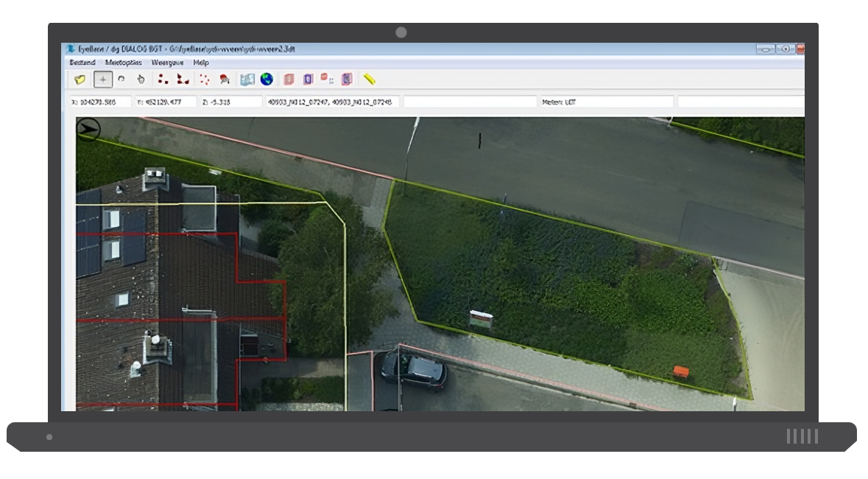Click the photo album icon near the pencil

(x=347, y=79)
